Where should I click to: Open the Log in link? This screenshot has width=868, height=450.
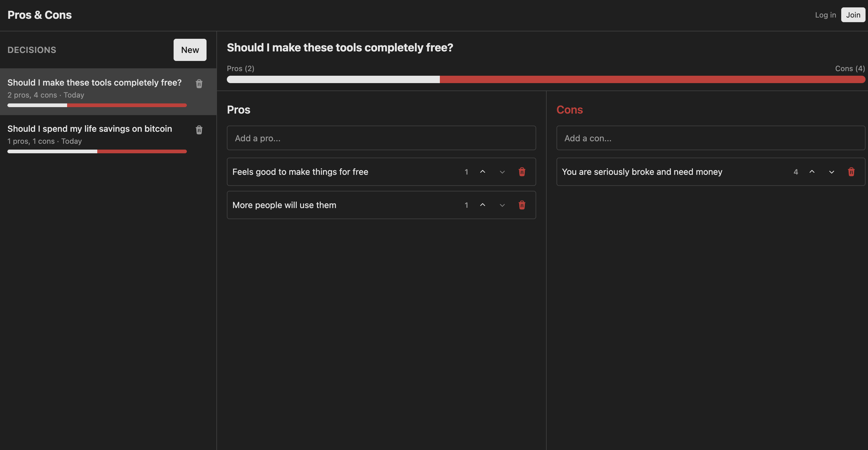pos(825,15)
